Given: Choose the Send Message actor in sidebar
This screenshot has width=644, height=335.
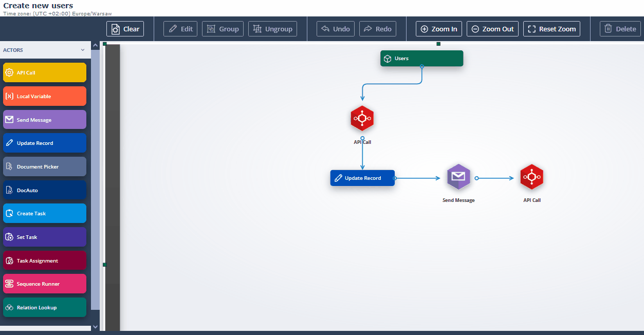Looking at the screenshot, I should [x=45, y=120].
